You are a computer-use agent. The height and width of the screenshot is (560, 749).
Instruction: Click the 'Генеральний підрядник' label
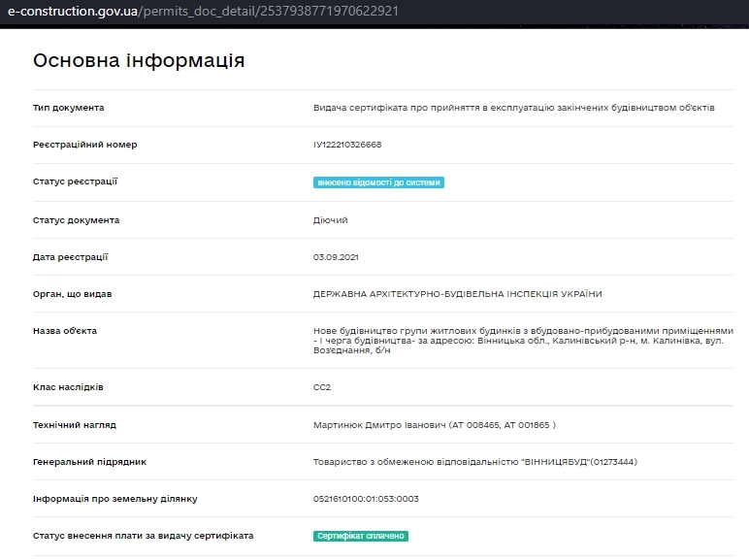pos(90,462)
